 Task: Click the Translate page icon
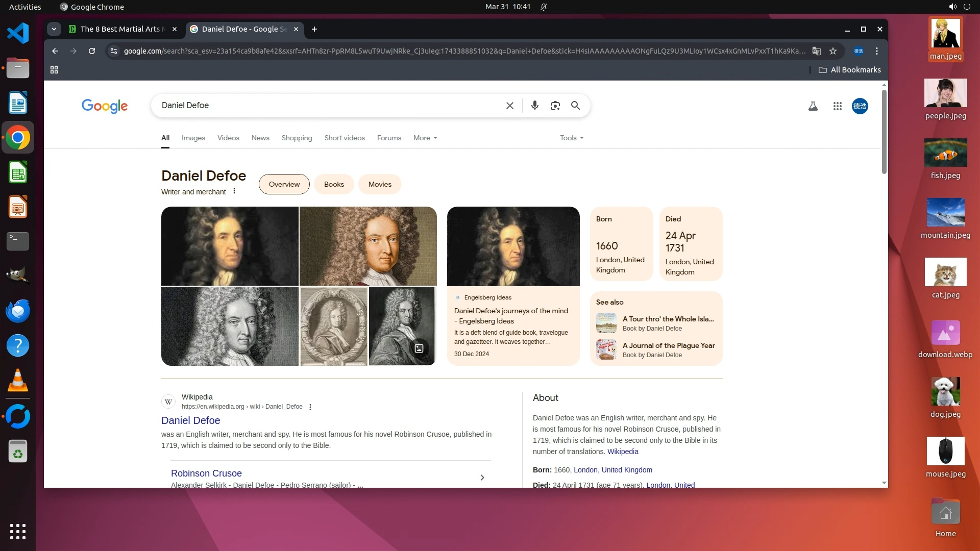click(817, 51)
